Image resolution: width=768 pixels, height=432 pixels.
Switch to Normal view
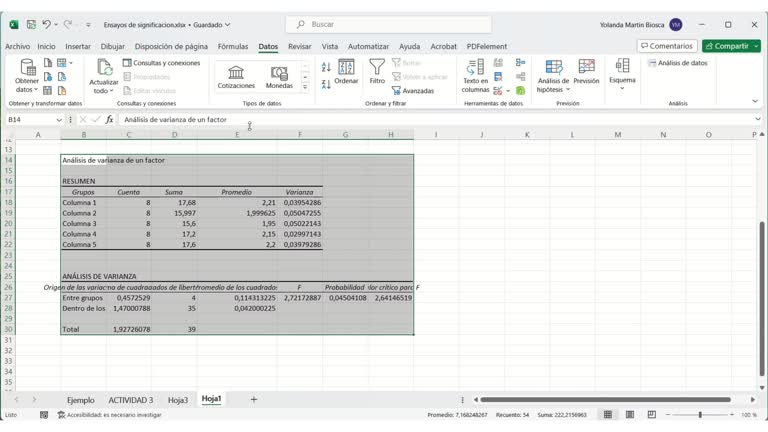pos(608,415)
